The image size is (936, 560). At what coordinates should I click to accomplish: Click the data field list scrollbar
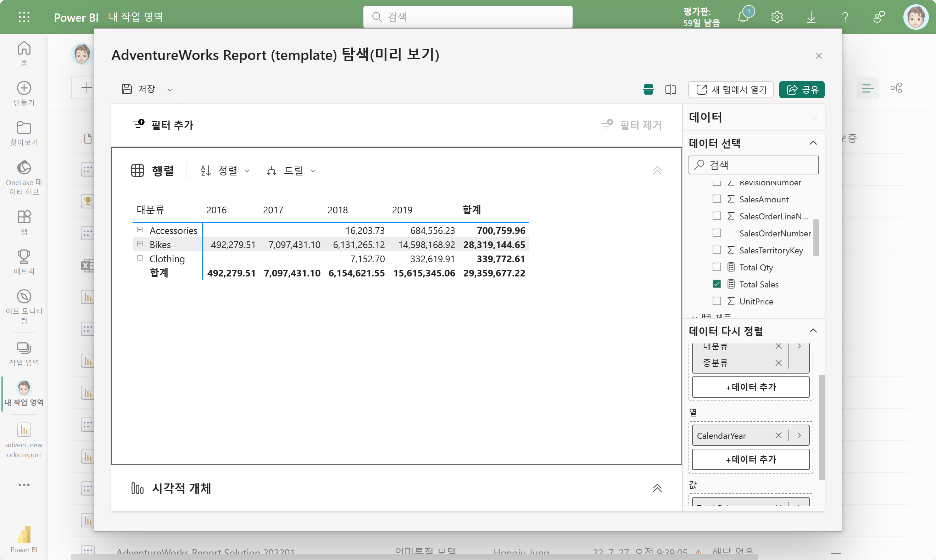(815, 238)
